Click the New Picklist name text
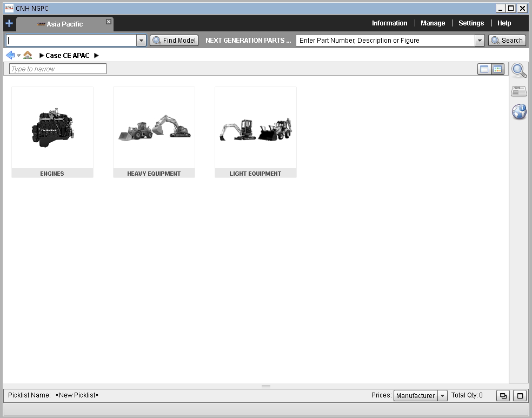Viewport: 532px width, 418px height. click(77, 395)
